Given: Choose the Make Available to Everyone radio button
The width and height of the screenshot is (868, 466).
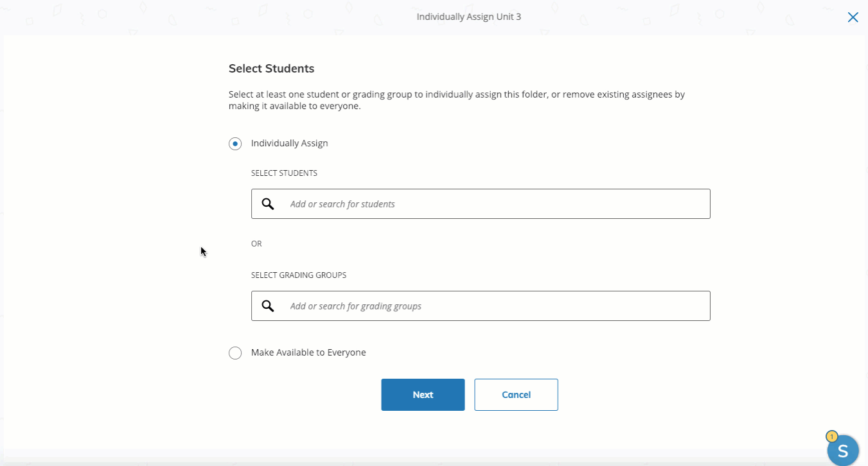Looking at the screenshot, I should (x=235, y=353).
